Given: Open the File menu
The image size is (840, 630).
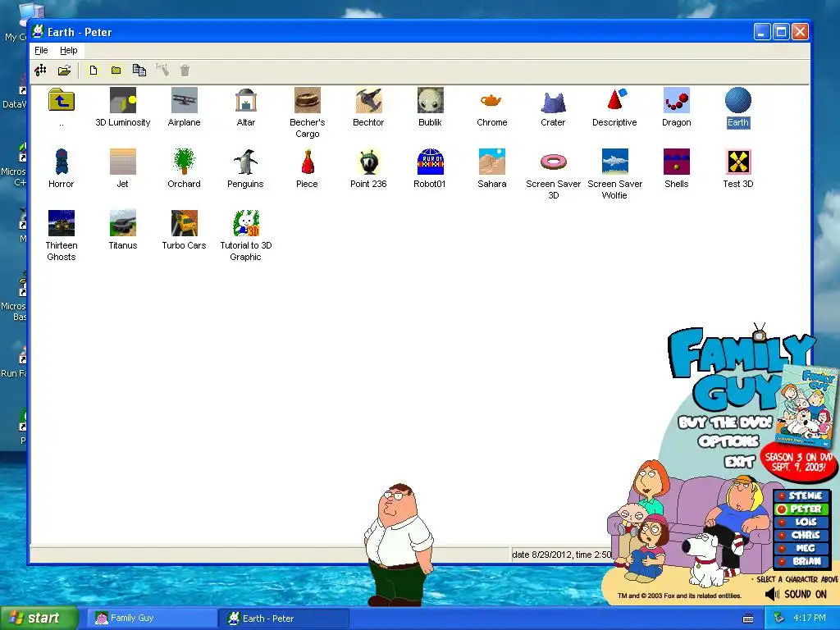Looking at the screenshot, I should (41, 50).
